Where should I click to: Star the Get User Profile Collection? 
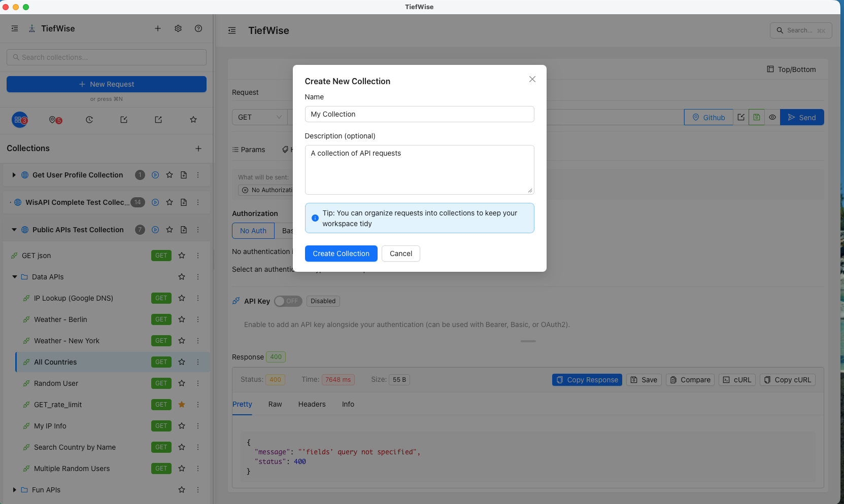[x=170, y=175]
